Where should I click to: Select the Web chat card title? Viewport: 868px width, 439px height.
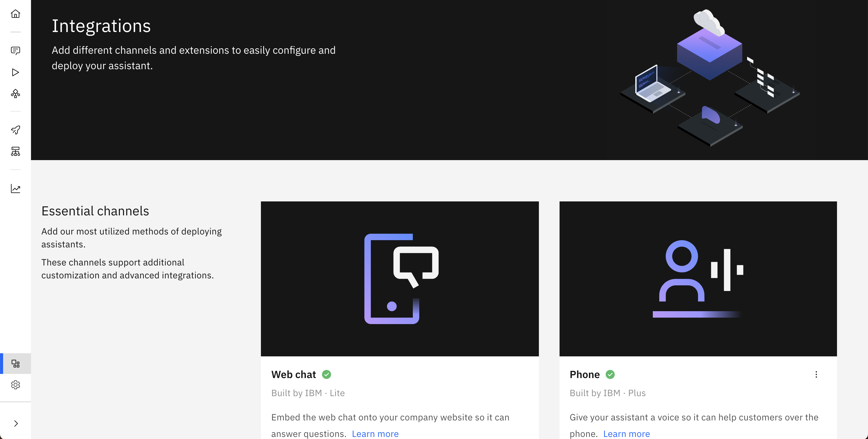[x=293, y=374]
